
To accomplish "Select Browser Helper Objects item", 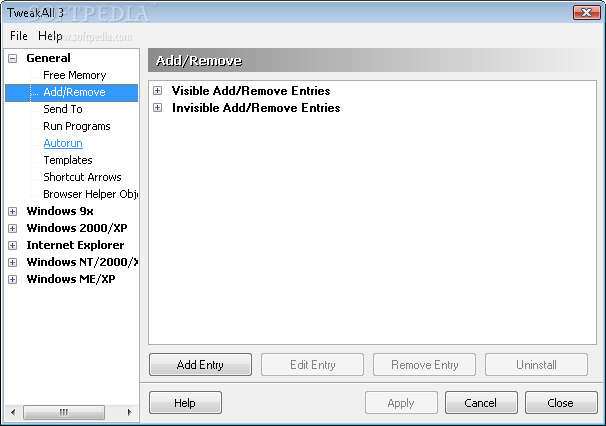I will (x=90, y=194).
